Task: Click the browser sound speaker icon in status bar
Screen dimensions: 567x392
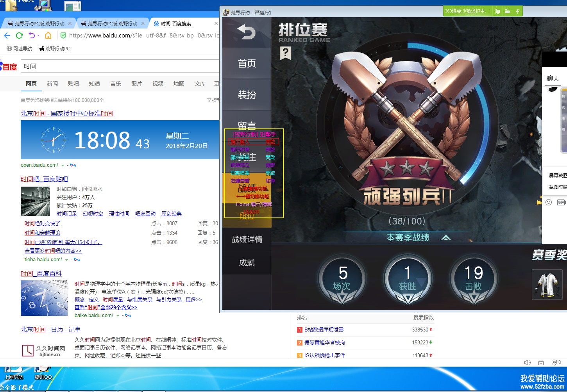Action: 527,362
